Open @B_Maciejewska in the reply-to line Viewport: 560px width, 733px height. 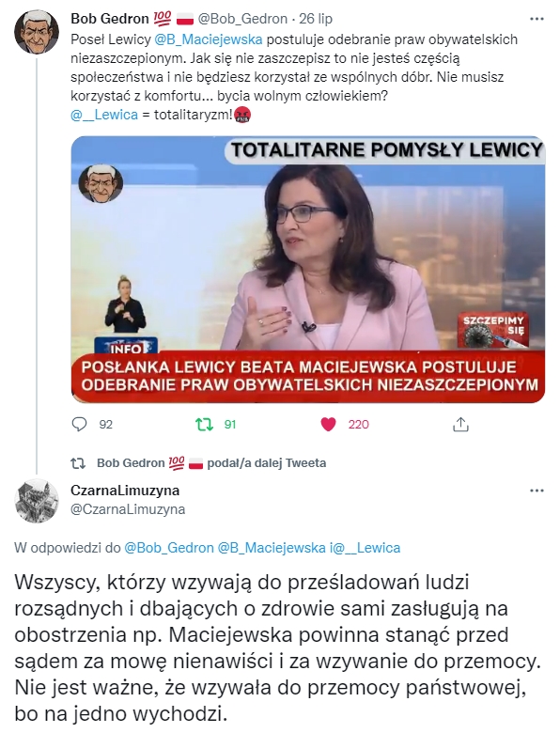[x=272, y=548]
